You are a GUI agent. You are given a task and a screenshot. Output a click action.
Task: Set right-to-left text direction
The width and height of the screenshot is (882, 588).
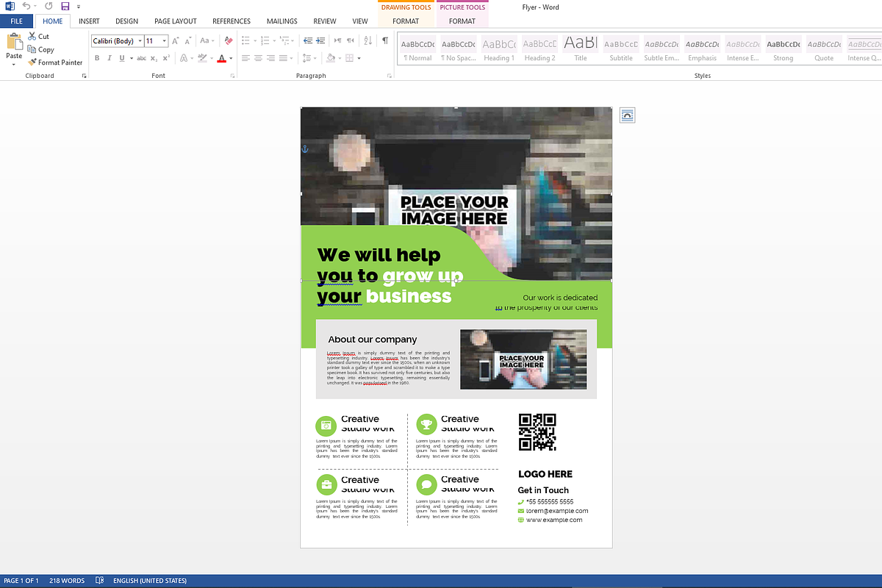[x=351, y=41]
